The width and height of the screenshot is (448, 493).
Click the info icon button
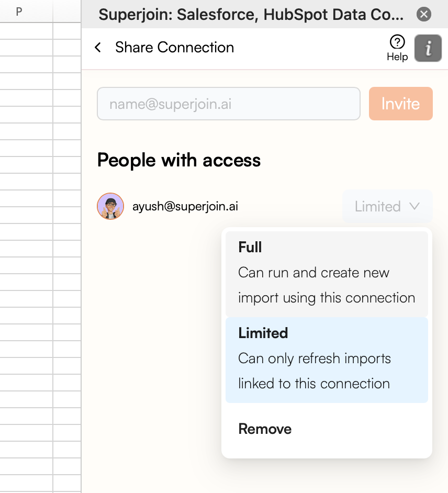(428, 48)
